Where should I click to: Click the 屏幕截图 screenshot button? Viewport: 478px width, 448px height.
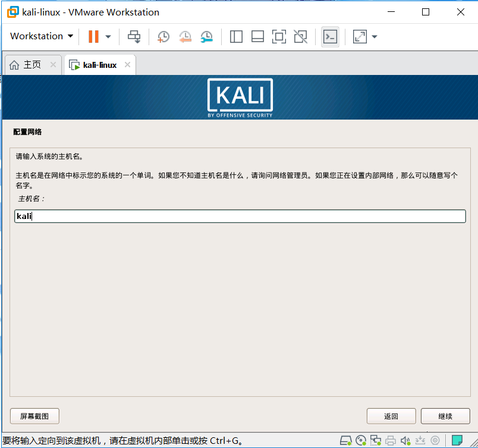pos(34,416)
